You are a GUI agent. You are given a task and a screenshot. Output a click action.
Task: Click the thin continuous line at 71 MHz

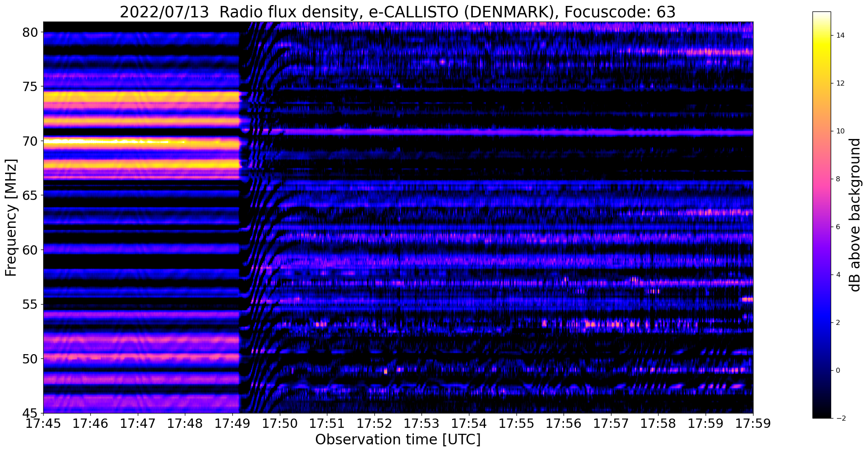518,132
